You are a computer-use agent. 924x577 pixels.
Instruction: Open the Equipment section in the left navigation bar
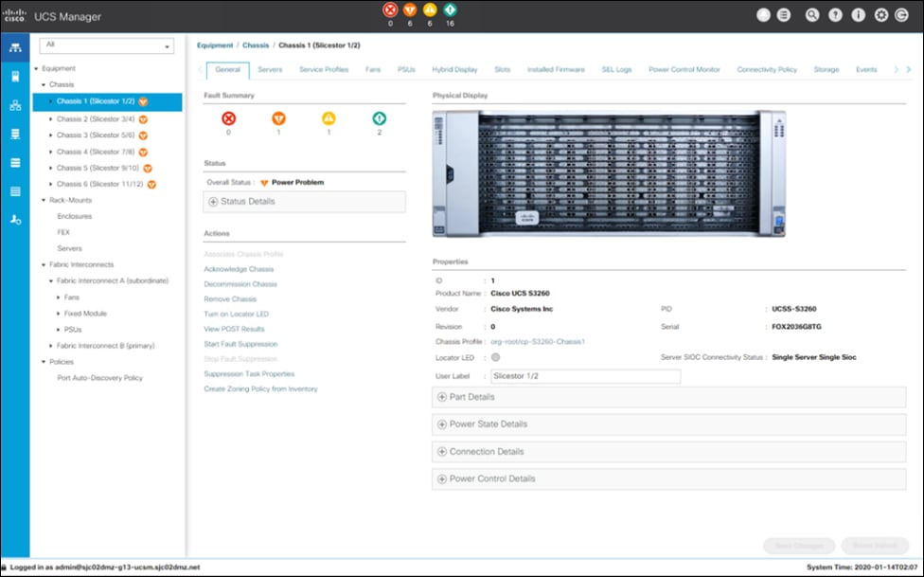[15, 47]
